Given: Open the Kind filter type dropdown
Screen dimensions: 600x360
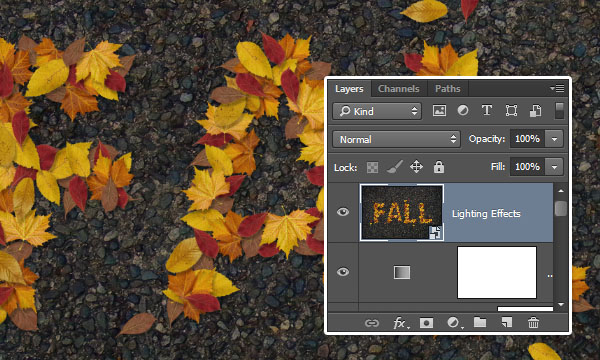Looking at the screenshot, I should pos(377,111).
